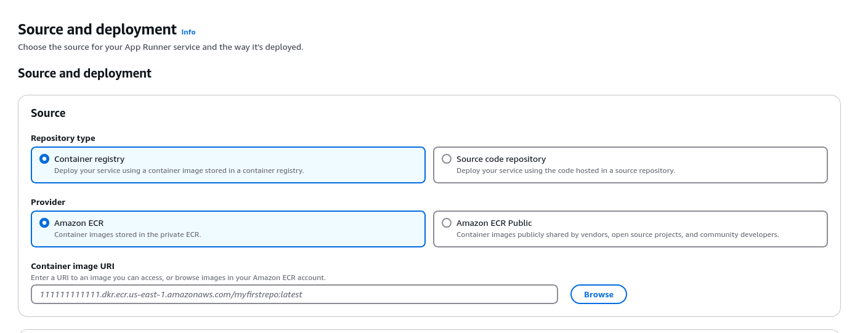Focus the Container image URI text field
Screen dimensions: 868x333
[x=294, y=294]
